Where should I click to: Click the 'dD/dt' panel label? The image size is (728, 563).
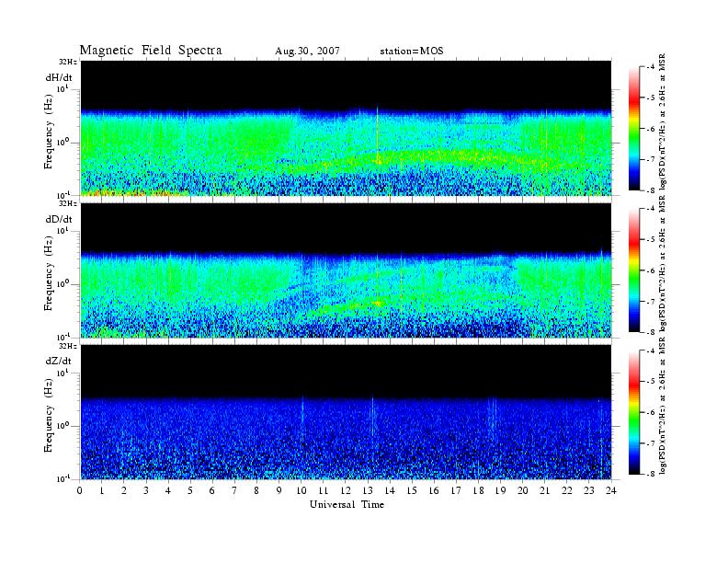(59, 219)
